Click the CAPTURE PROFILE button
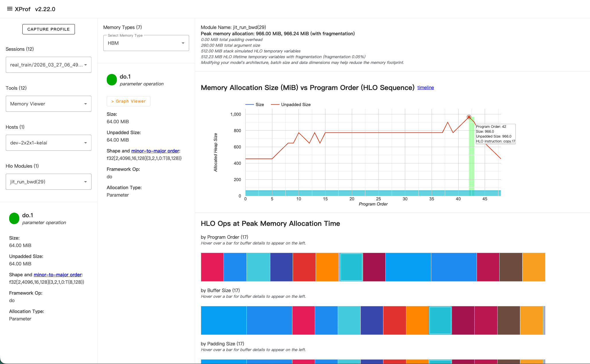Image resolution: width=590 pixels, height=364 pixels. [48, 29]
